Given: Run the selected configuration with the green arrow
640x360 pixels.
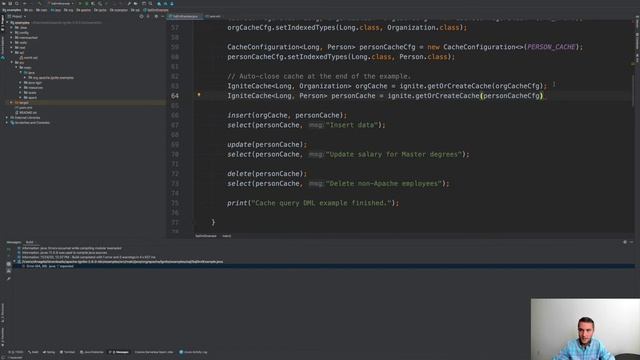Looking at the screenshot, I should tap(80, 4).
